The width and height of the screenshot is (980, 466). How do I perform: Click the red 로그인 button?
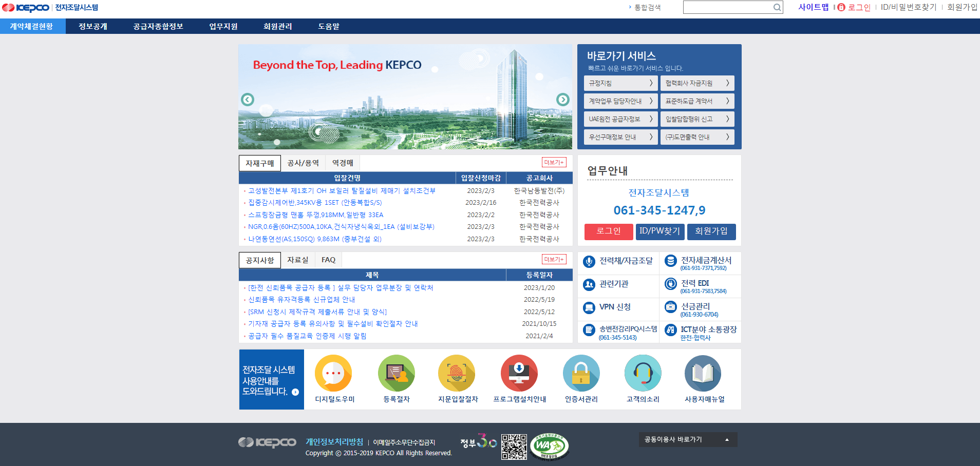[609, 231]
